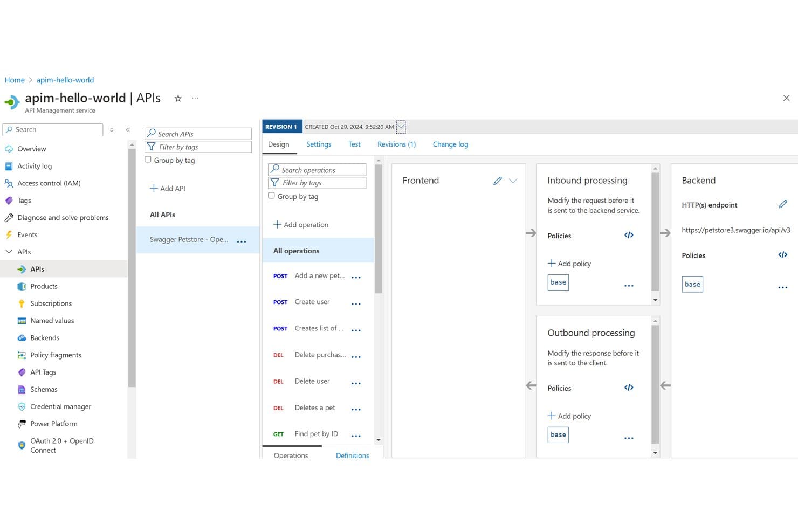Open Tags in the sidebar
This screenshot has height=532, width=798.
24,201
